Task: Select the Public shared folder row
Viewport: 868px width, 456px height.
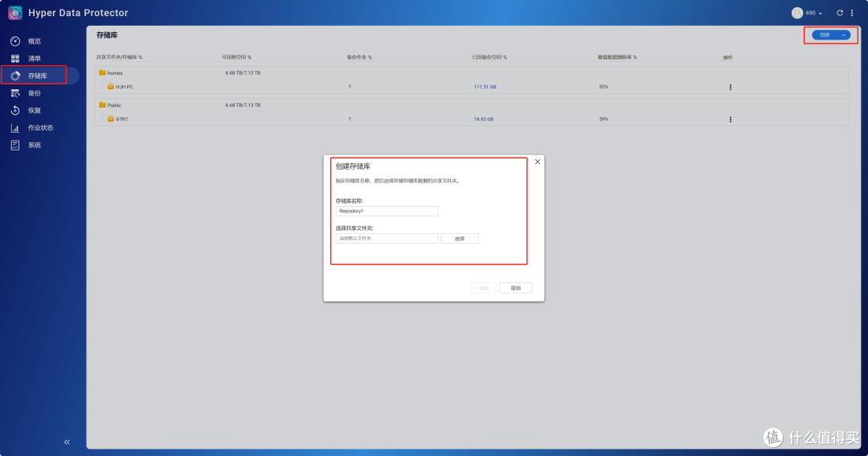Action: (x=471, y=105)
